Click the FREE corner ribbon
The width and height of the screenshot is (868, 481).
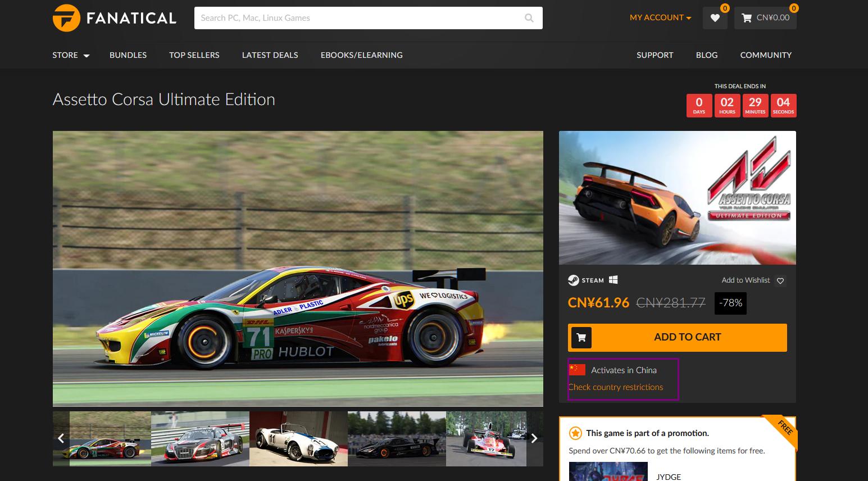pos(785,428)
